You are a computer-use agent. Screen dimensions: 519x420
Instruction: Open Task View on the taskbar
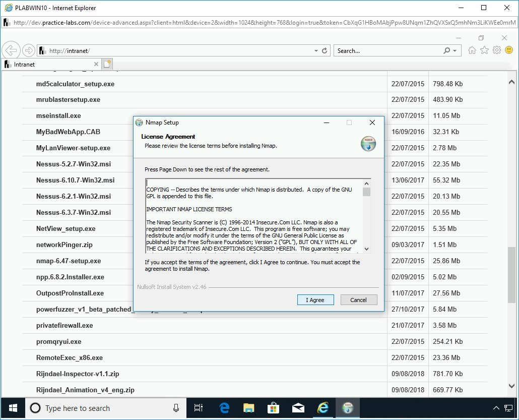(199, 408)
